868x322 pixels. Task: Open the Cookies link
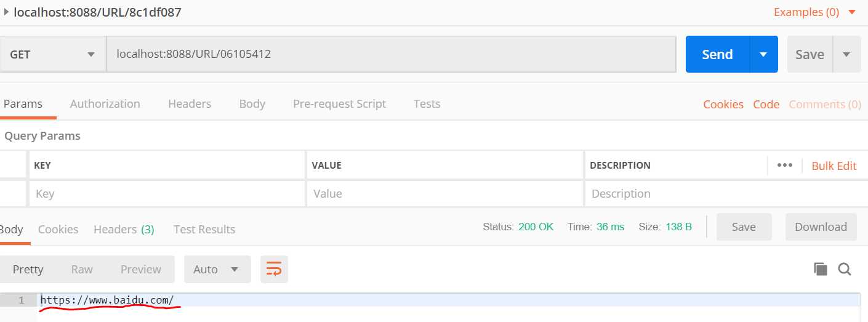pyautogui.click(x=723, y=104)
